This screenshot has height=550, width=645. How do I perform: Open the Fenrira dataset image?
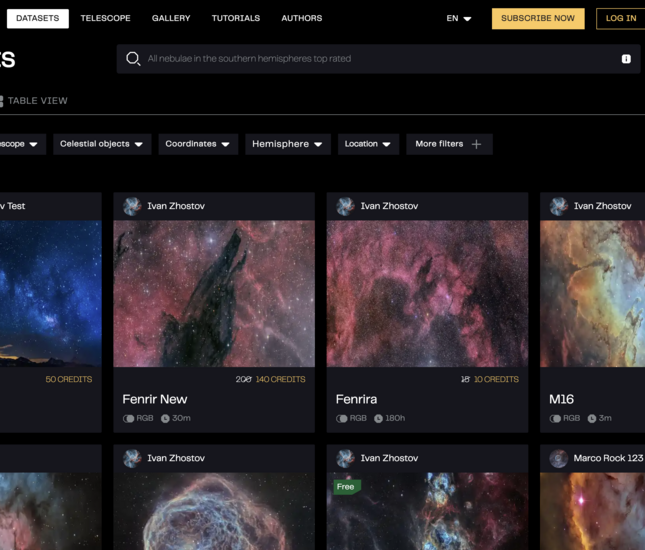click(427, 293)
